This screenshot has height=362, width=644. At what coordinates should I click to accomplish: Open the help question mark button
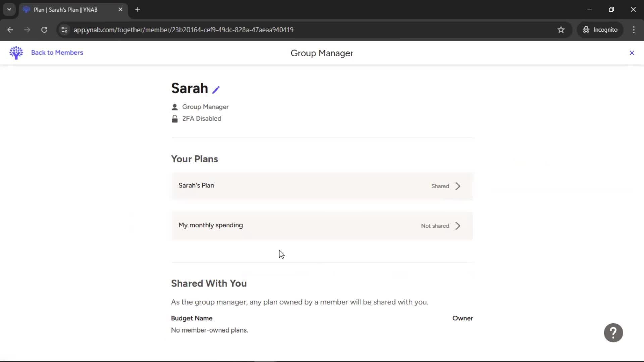click(x=613, y=333)
